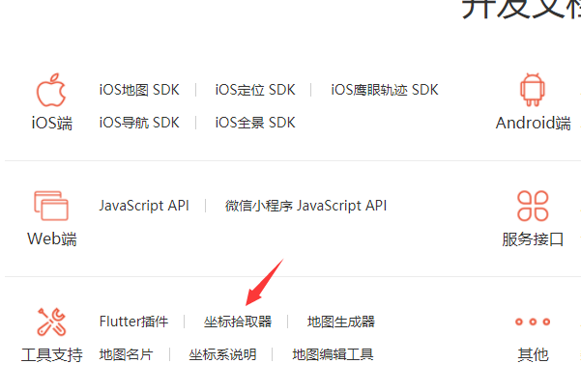Click the Android端 text label
The width and height of the screenshot is (581, 392).
[533, 123]
